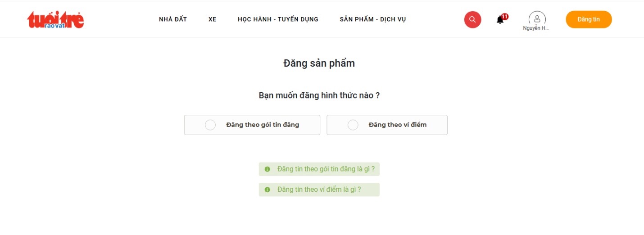Open SẢN PHẨM - DỊCH VỤ menu

[373, 19]
